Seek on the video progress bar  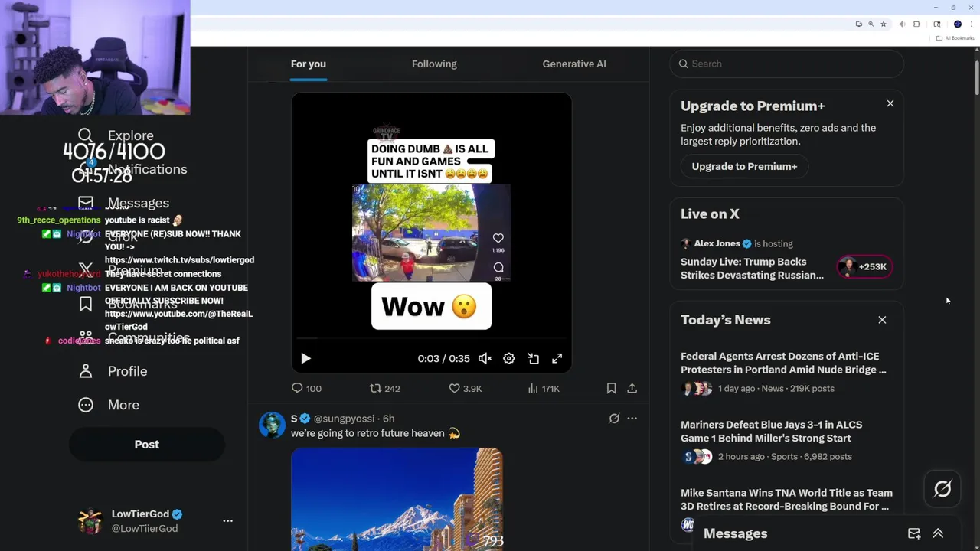(x=431, y=338)
